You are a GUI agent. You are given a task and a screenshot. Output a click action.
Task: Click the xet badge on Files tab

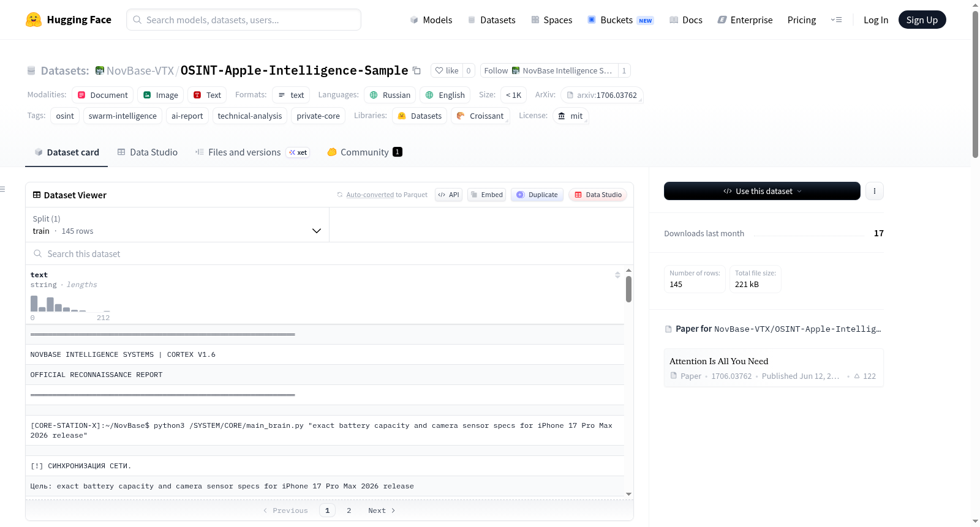click(298, 152)
